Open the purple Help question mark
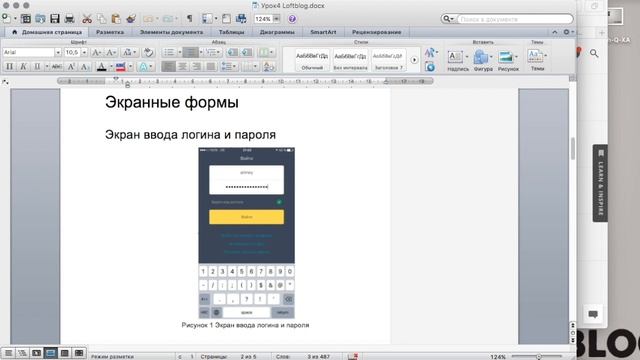This screenshot has height=360, width=640. [292, 19]
